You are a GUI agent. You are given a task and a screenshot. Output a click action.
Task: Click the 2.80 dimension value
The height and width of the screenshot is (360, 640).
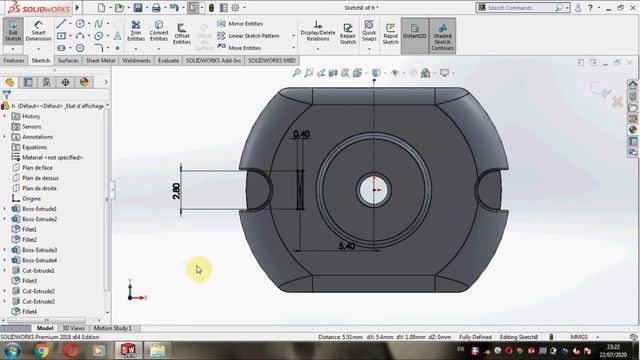pyautogui.click(x=176, y=191)
